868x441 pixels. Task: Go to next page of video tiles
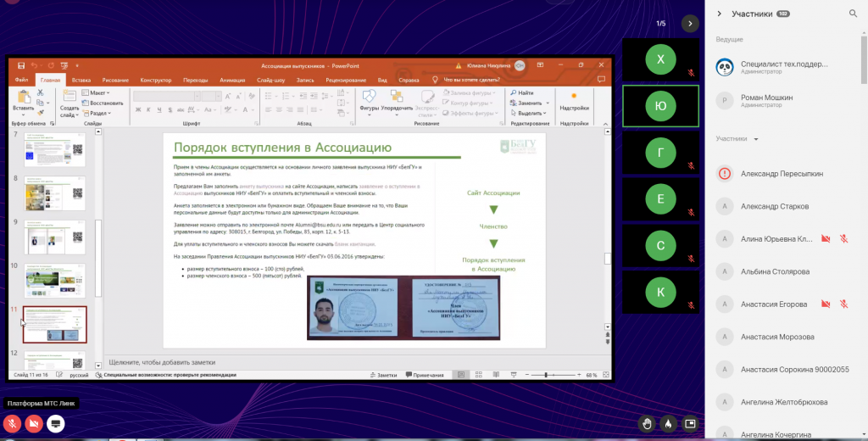tap(690, 23)
